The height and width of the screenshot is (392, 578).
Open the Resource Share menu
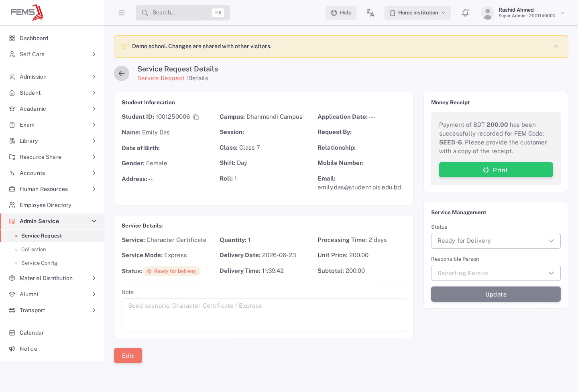[52, 157]
